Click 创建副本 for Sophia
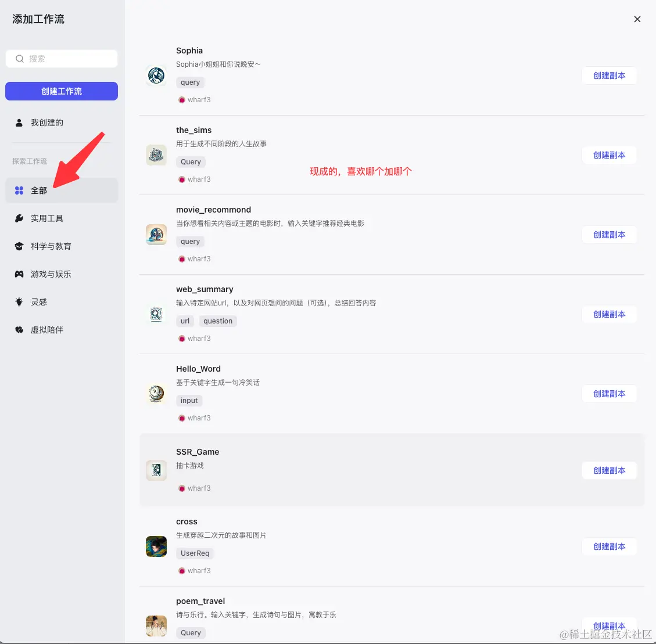Viewport: 656px width, 644px height. tap(609, 75)
